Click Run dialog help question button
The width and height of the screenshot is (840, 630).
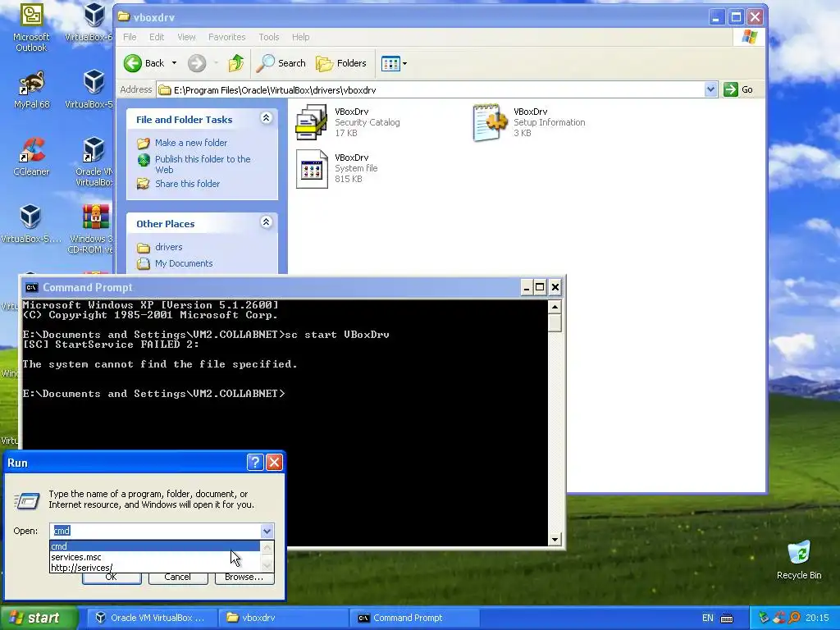(255, 463)
